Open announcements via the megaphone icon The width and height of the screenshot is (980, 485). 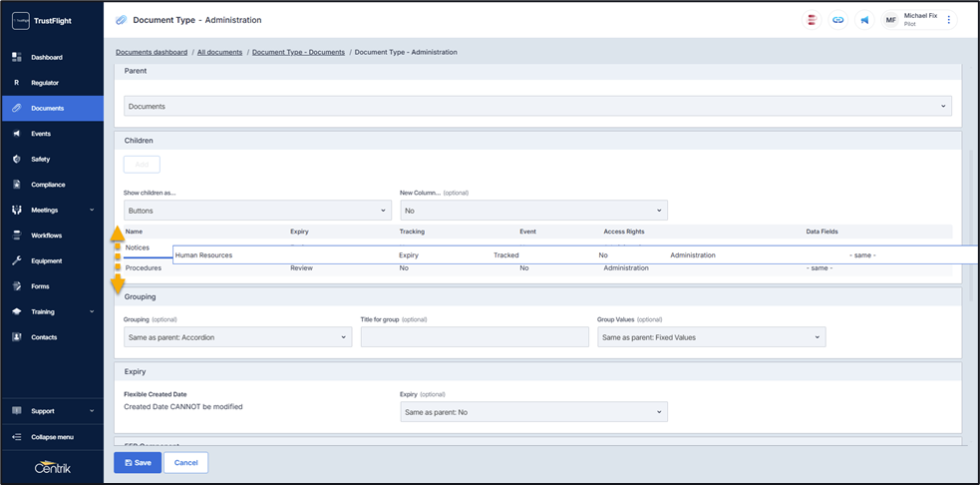864,20
